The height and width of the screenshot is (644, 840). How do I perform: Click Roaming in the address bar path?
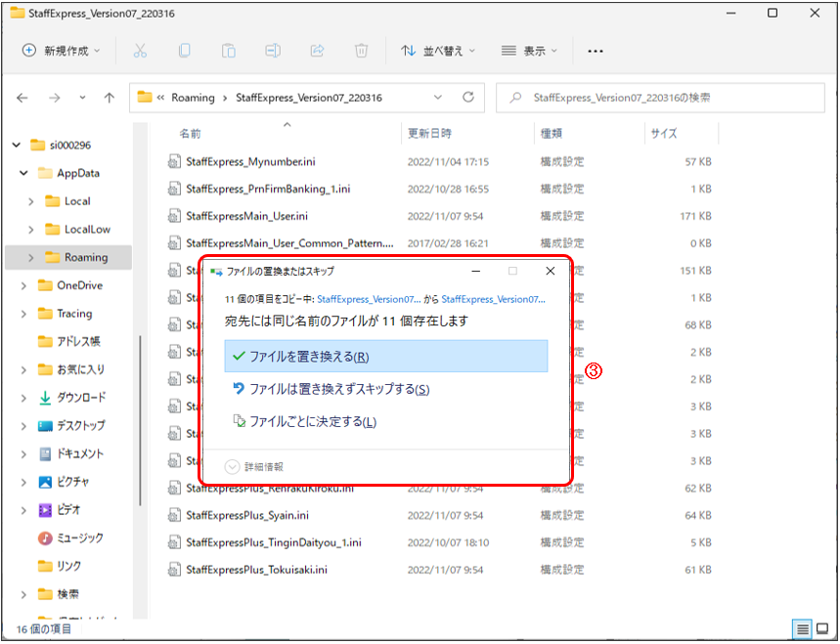[193, 98]
